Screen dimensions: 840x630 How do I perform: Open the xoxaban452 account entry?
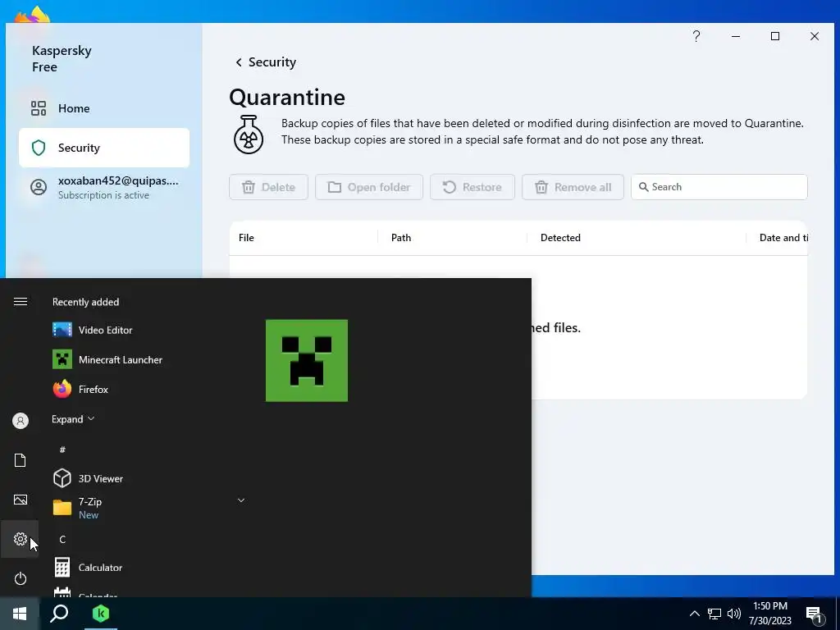pos(104,188)
